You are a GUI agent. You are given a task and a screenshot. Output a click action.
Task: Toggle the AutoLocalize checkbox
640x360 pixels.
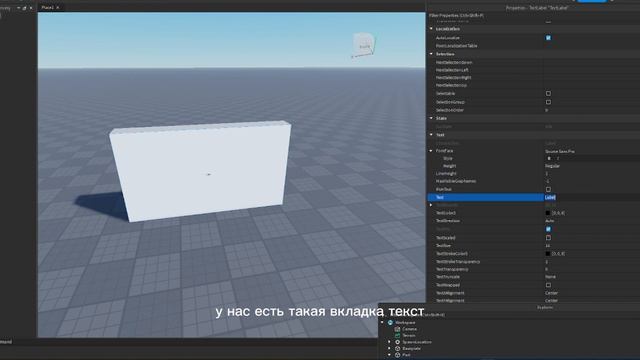pyautogui.click(x=548, y=38)
